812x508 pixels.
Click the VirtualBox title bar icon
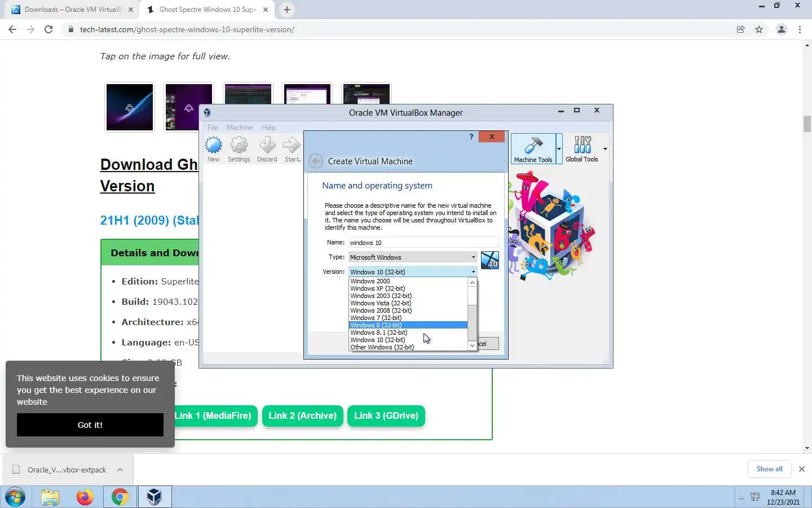click(208, 112)
